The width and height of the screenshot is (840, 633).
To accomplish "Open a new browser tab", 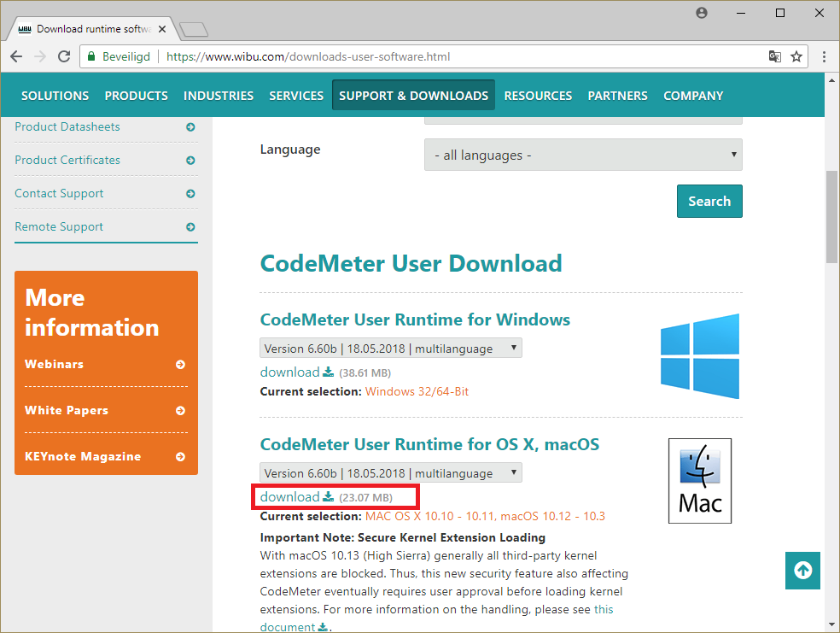I will [194, 30].
